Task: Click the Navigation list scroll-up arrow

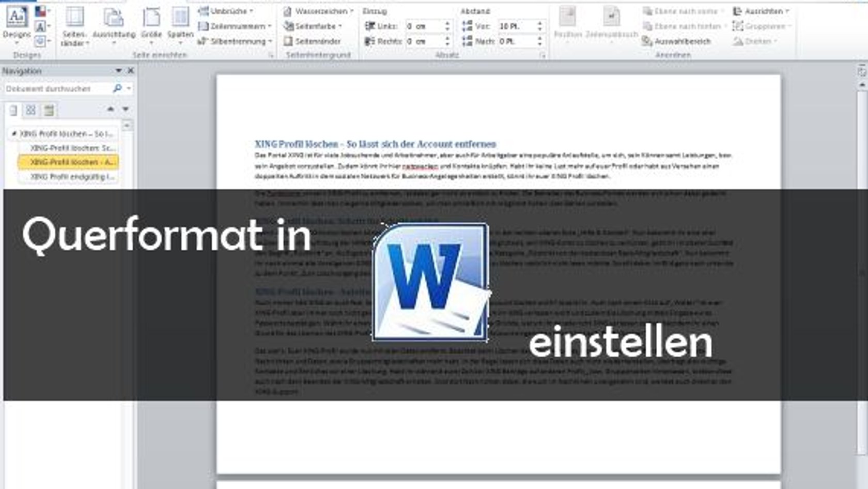Action: 127,125
